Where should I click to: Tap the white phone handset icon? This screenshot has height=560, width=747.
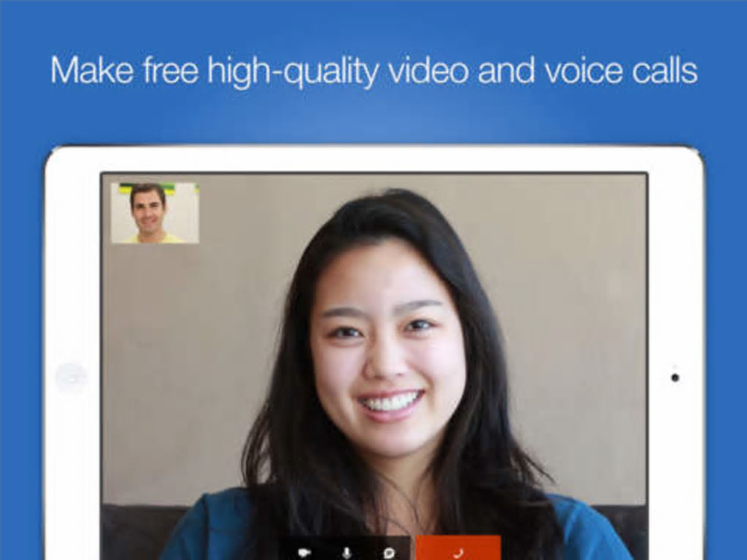tap(458, 553)
